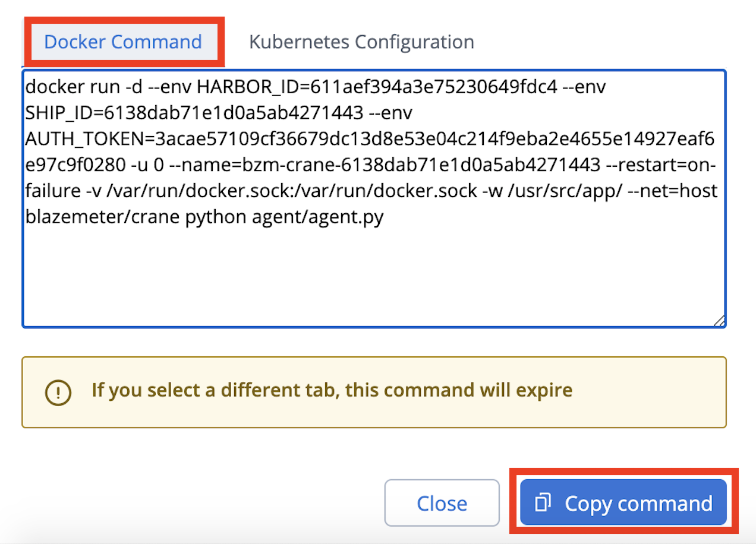
Task: Switch to the Docker Command tab
Action: (x=123, y=42)
